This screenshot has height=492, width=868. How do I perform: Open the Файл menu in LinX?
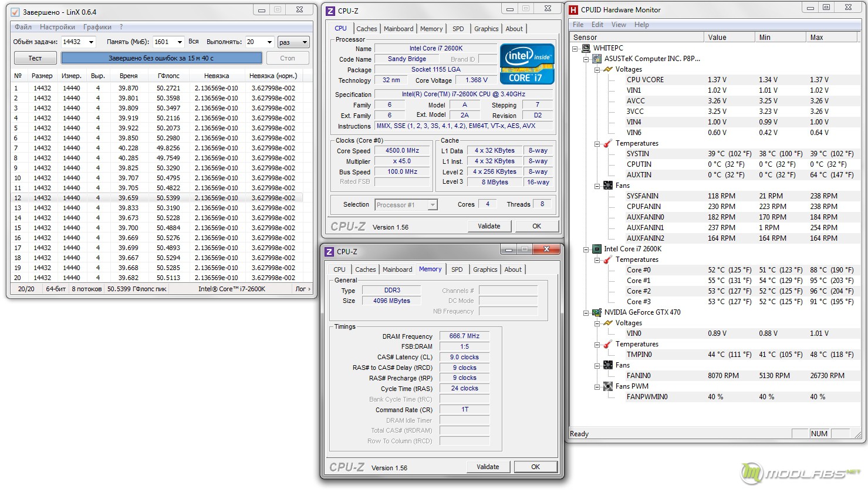(x=23, y=27)
